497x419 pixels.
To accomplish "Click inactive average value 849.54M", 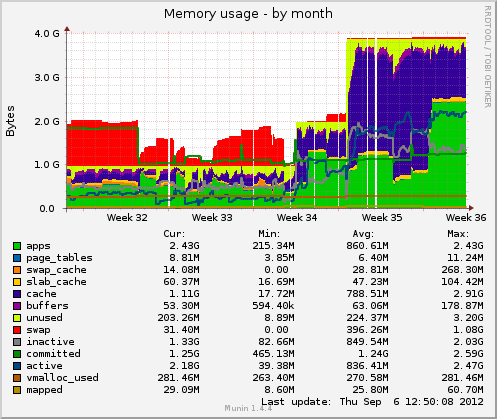I will pos(367,342).
